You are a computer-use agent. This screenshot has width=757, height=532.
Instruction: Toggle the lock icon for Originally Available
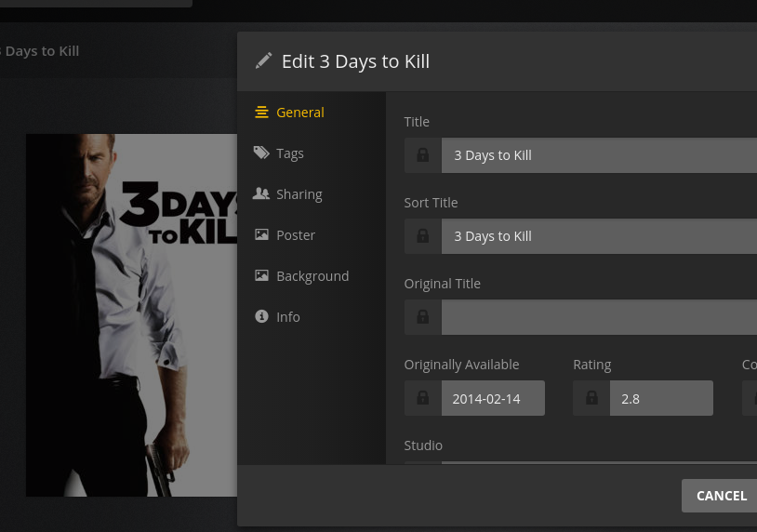click(x=423, y=398)
